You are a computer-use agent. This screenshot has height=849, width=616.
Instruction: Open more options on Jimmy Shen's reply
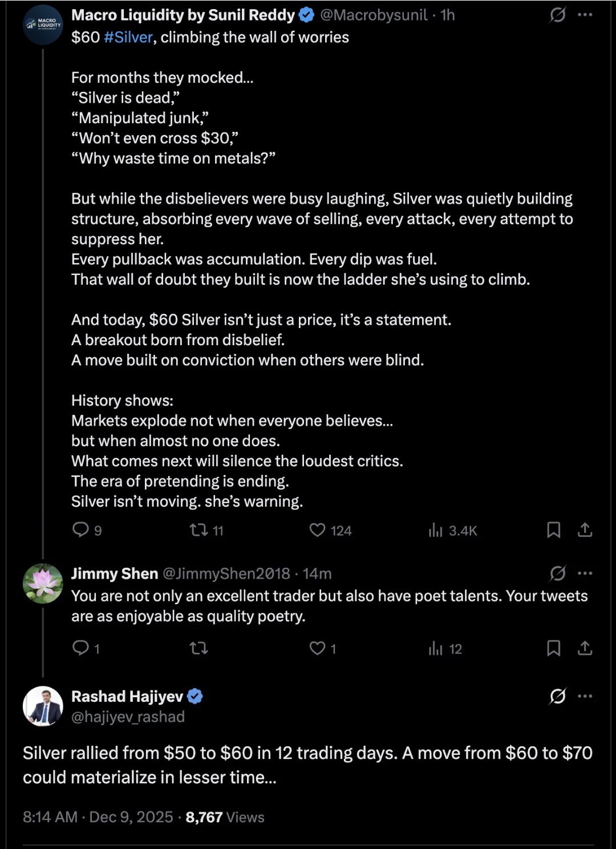pyautogui.click(x=585, y=573)
